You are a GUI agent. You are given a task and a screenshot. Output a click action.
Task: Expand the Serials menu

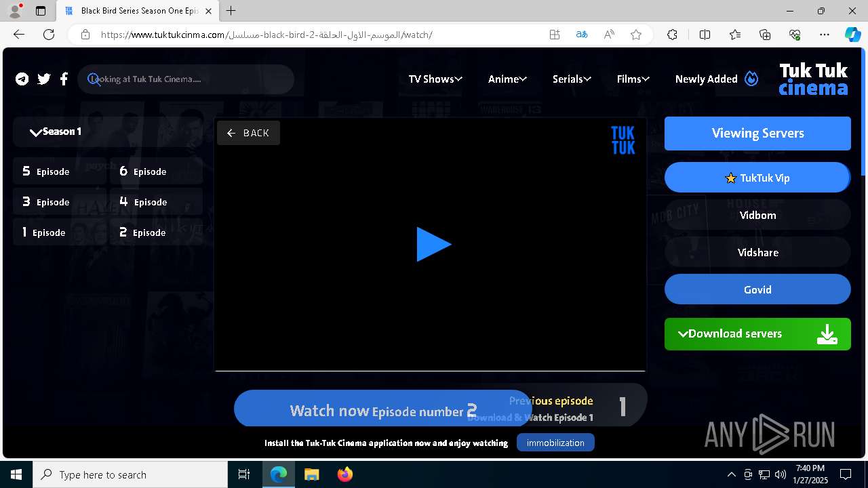click(x=572, y=79)
